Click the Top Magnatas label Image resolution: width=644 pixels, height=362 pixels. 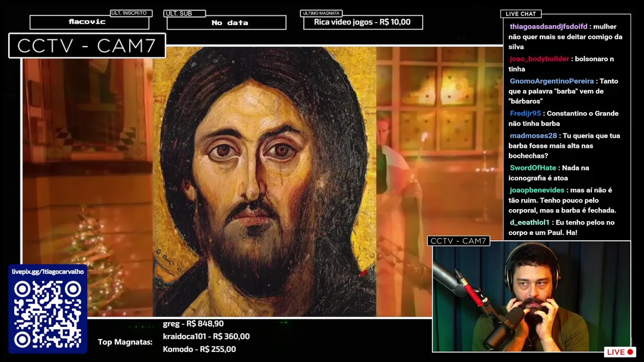(125, 342)
